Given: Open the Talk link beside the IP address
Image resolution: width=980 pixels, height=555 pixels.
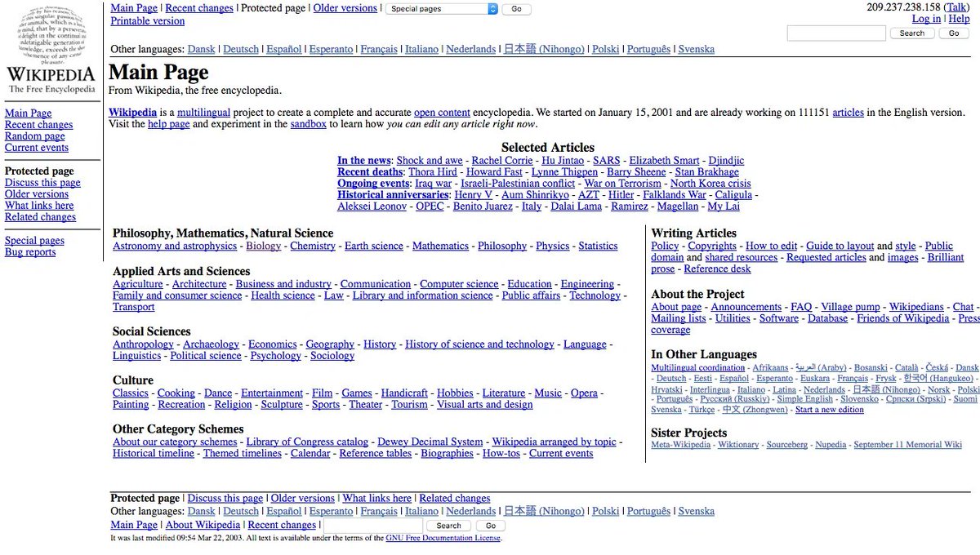Looking at the screenshot, I should 955,7.
